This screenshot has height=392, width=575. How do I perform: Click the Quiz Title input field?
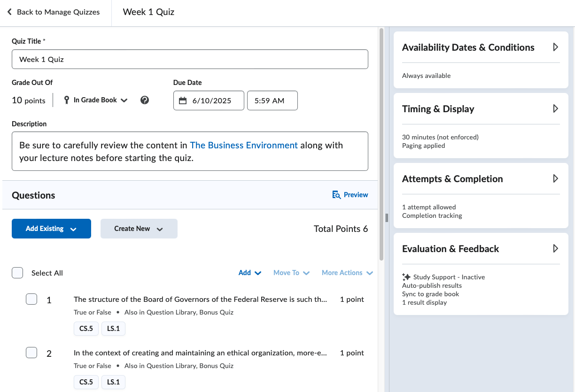(x=190, y=60)
